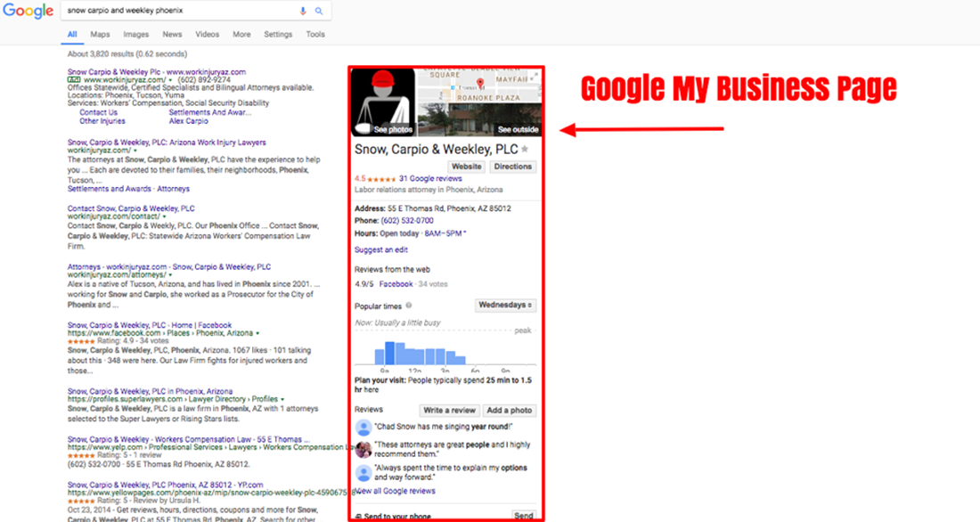Click the Chad Snow reviewer avatar
The image size is (980, 522).
(x=363, y=428)
